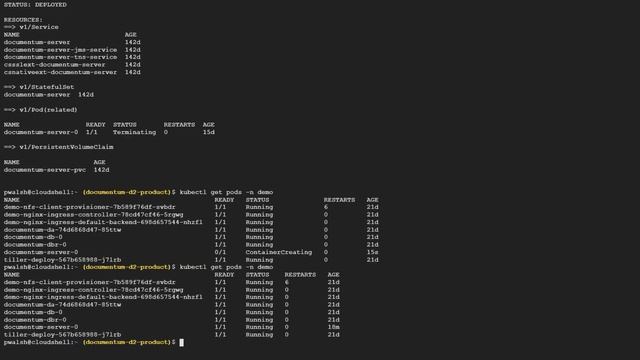Click the blinking terminal cursor block
Image resolution: width=640 pixels, height=360 pixels.
182,342
